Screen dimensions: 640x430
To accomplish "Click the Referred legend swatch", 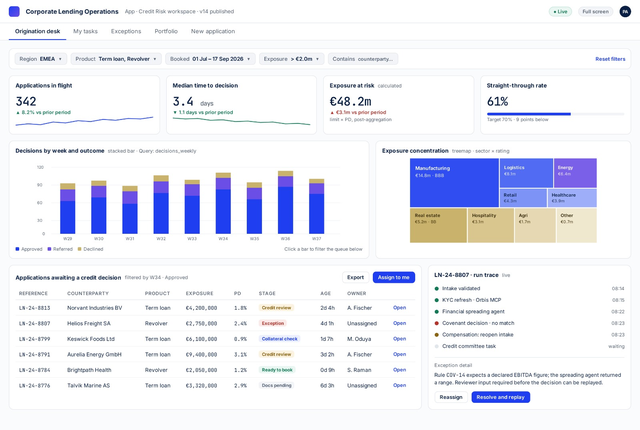I will (x=49, y=249).
